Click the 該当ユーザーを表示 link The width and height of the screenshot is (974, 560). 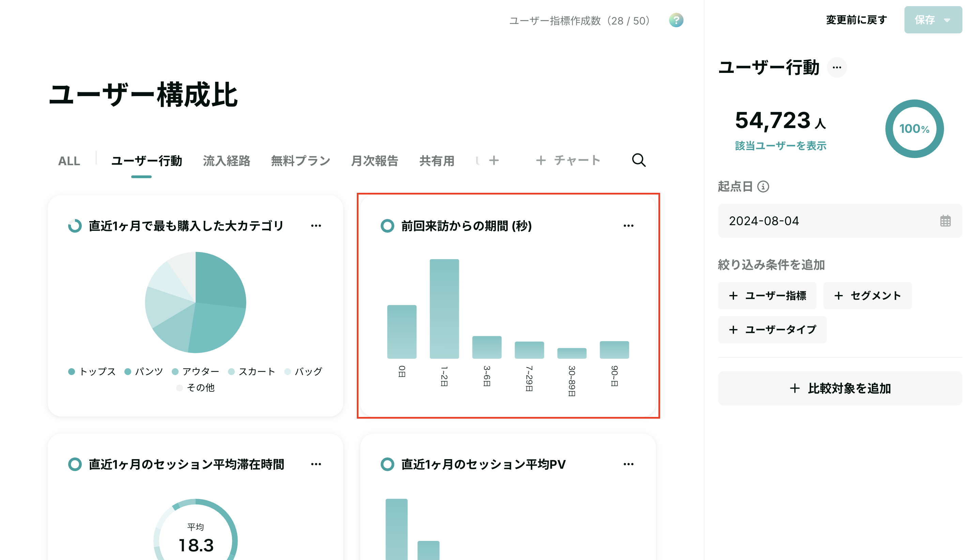(x=780, y=146)
